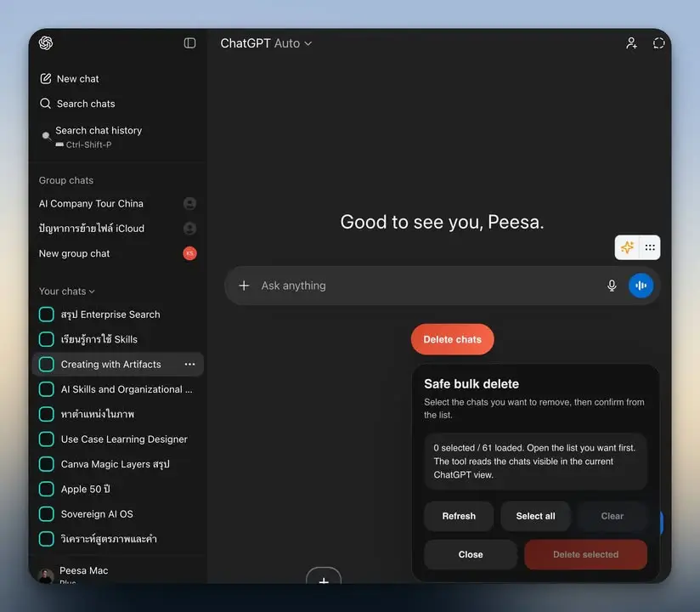Click the plus icon in Ask anything box
This screenshot has width=700, height=612.
pyautogui.click(x=244, y=286)
